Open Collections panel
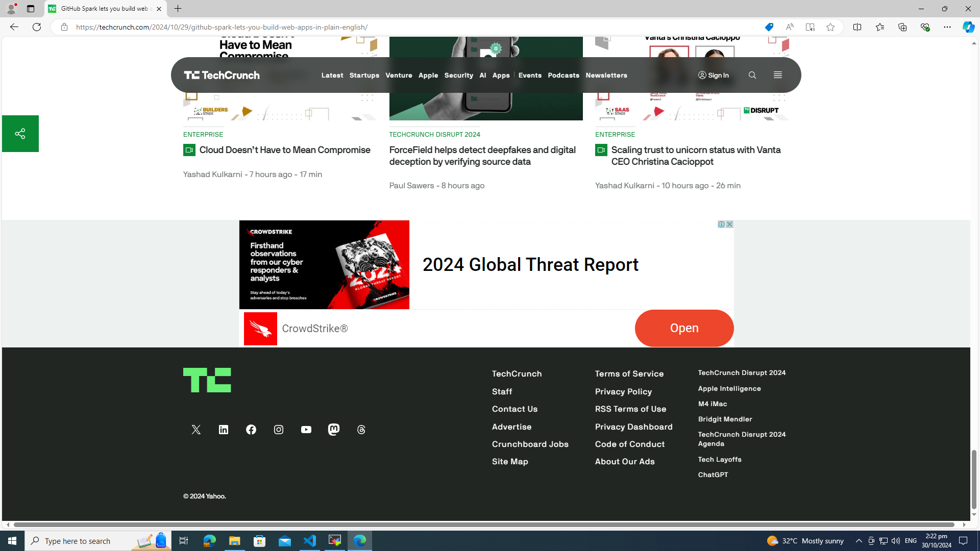 (x=902, y=27)
